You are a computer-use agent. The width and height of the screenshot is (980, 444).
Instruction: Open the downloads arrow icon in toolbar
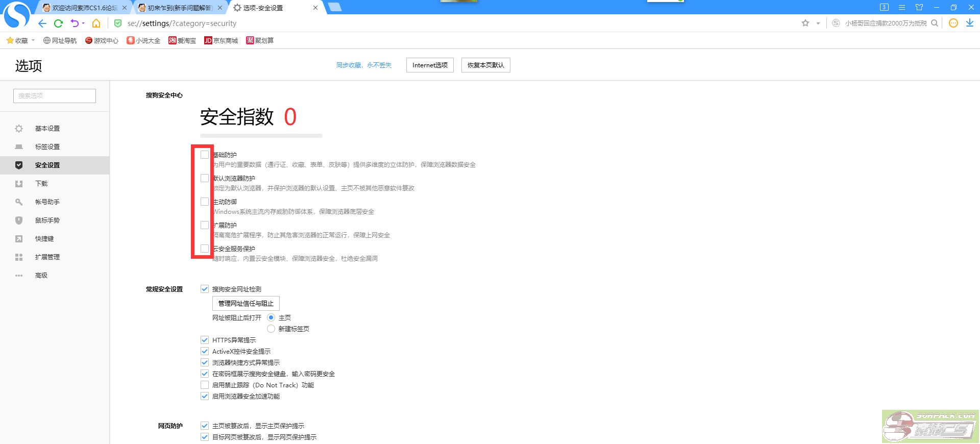(969, 23)
